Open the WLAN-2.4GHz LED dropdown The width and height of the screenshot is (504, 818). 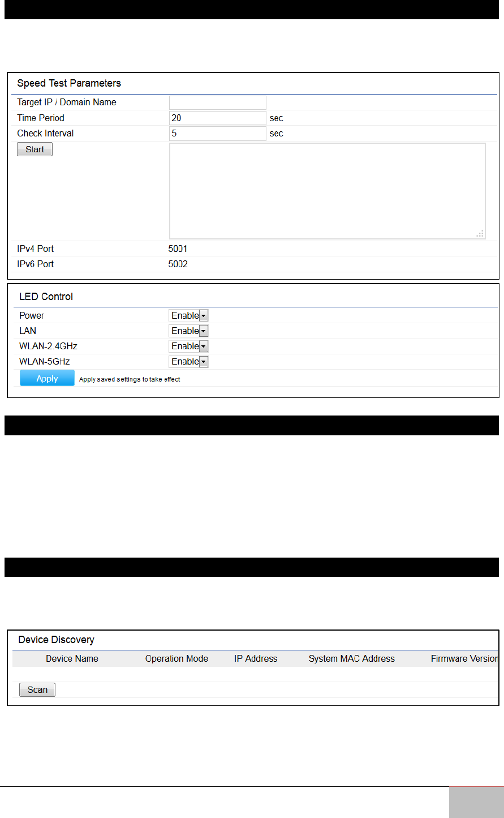coord(189,346)
